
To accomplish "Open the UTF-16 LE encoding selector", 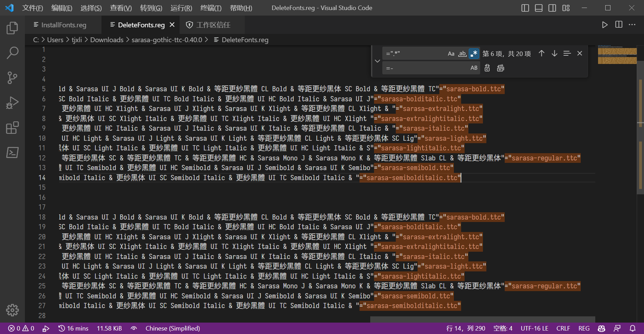I will pos(534,328).
